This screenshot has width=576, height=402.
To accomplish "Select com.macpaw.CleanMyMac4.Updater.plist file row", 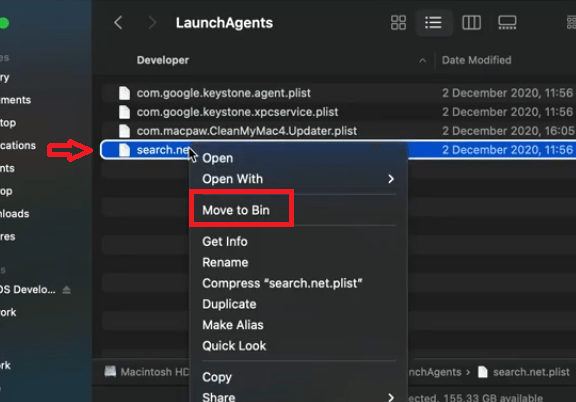I will click(338, 131).
